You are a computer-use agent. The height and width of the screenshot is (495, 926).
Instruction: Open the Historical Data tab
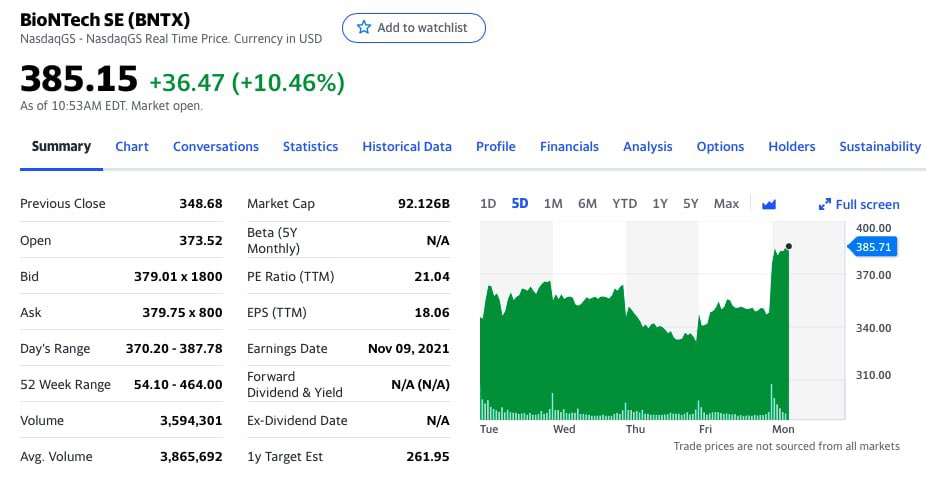407,146
